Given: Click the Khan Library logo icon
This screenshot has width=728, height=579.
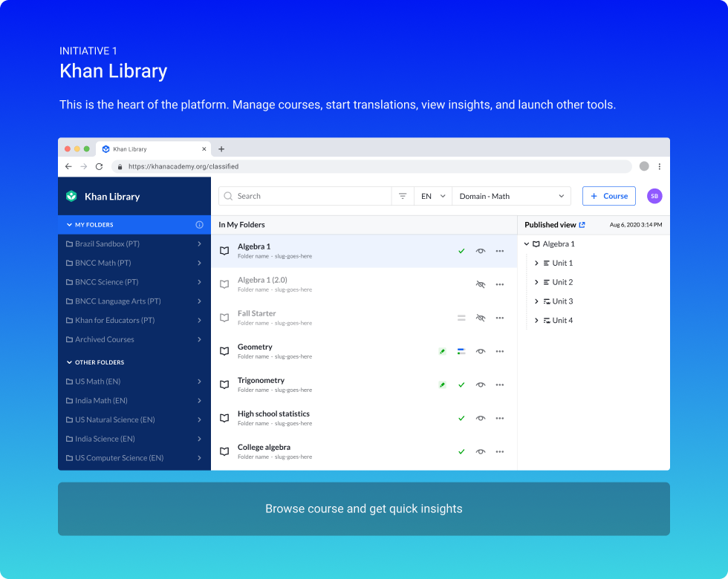Looking at the screenshot, I should pyautogui.click(x=71, y=196).
